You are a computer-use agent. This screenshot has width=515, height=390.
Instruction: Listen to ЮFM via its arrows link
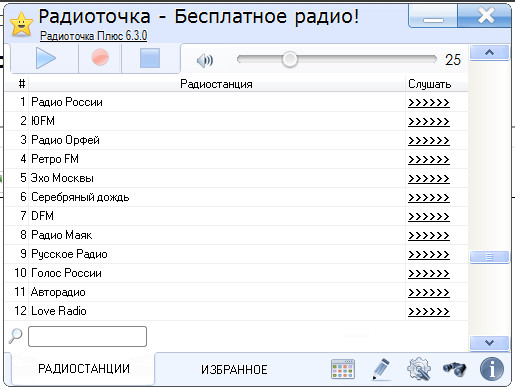point(429,121)
